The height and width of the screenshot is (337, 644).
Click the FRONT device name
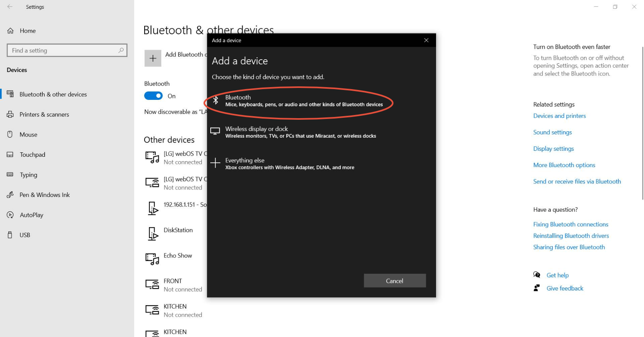(x=173, y=281)
